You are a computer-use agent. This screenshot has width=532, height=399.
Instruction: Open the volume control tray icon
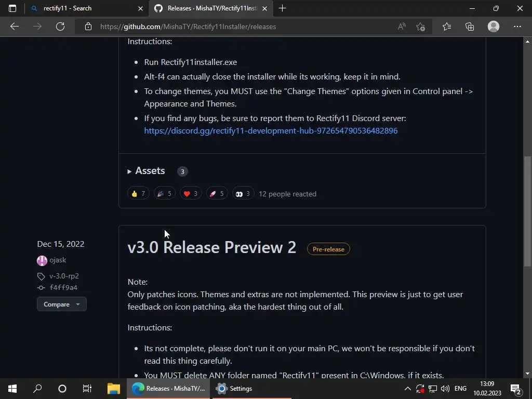tap(445, 389)
